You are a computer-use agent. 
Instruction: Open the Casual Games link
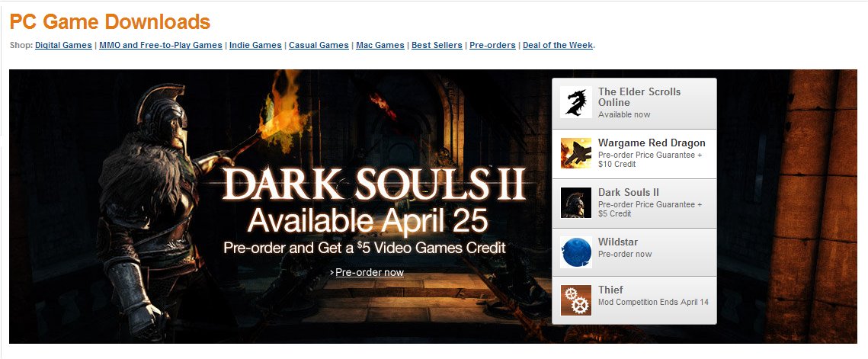(x=319, y=46)
